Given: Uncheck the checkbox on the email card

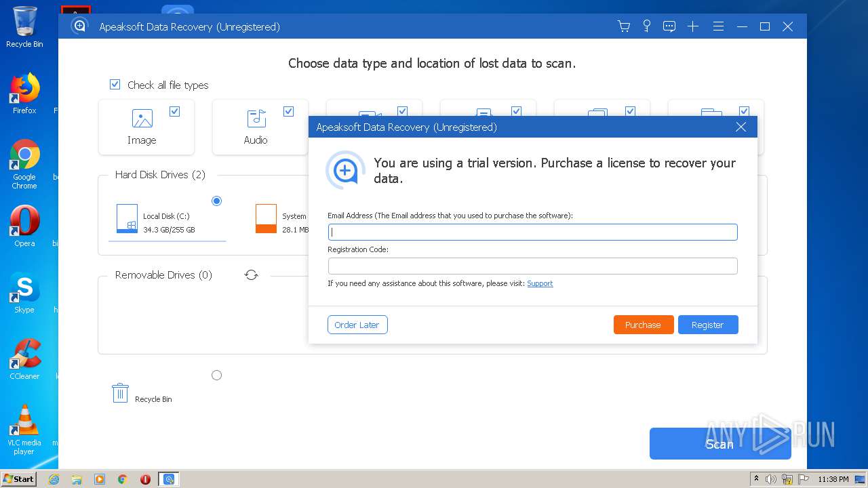Looking at the screenshot, I should (516, 111).
